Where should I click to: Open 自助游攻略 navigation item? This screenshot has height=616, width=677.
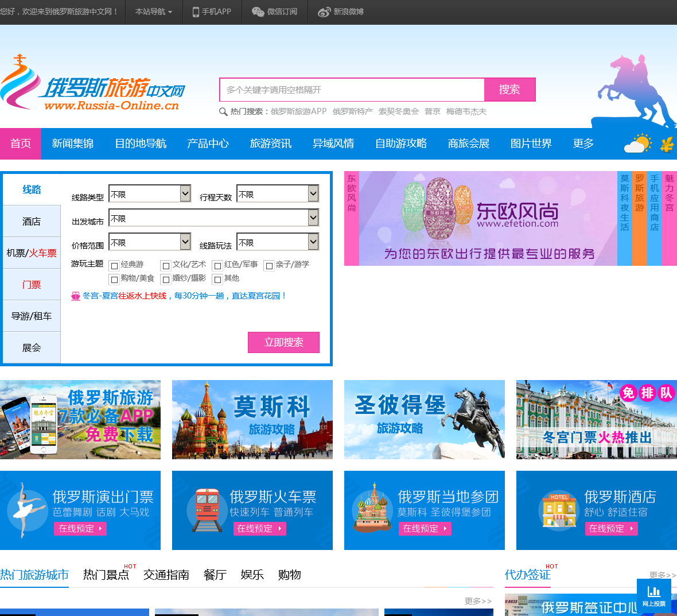(401, 144)
